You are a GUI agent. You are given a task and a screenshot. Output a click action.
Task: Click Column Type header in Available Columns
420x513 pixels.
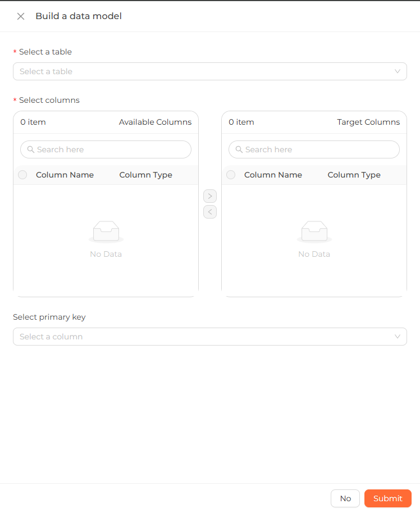tap(146, 175)
